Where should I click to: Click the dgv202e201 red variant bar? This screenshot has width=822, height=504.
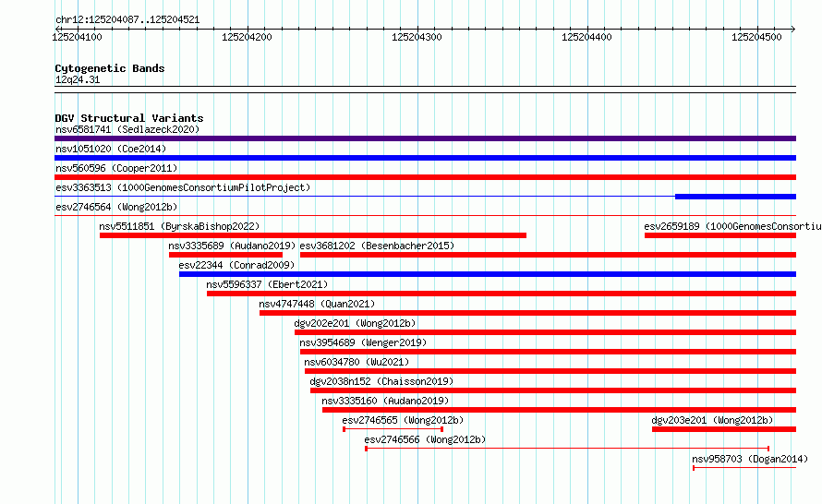coord(545,332)
